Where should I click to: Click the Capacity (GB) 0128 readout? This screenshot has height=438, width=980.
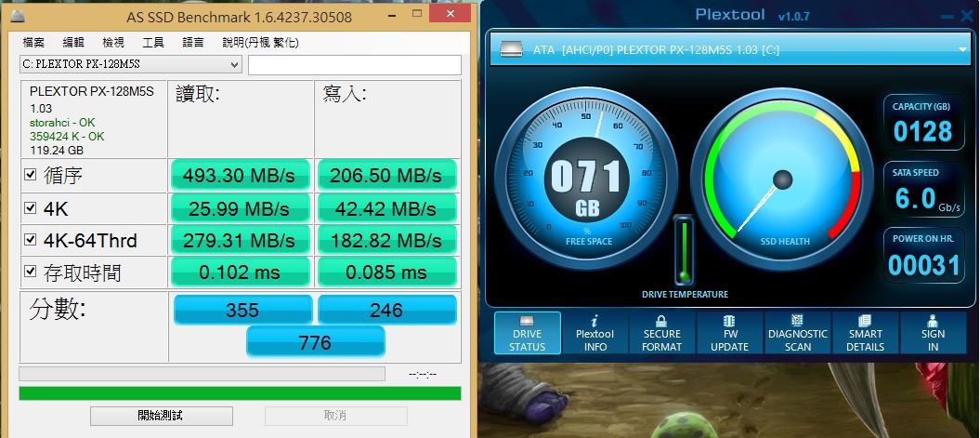click(x=923, y=124)
